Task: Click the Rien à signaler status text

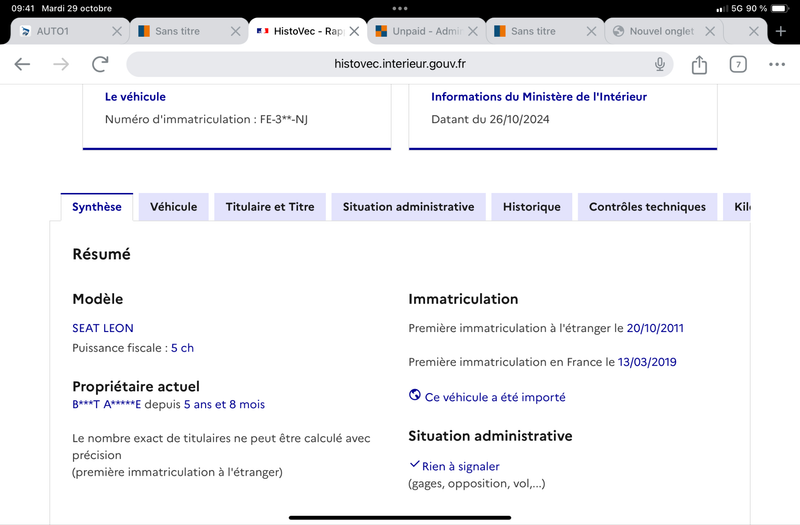Action: coord(461,466)
